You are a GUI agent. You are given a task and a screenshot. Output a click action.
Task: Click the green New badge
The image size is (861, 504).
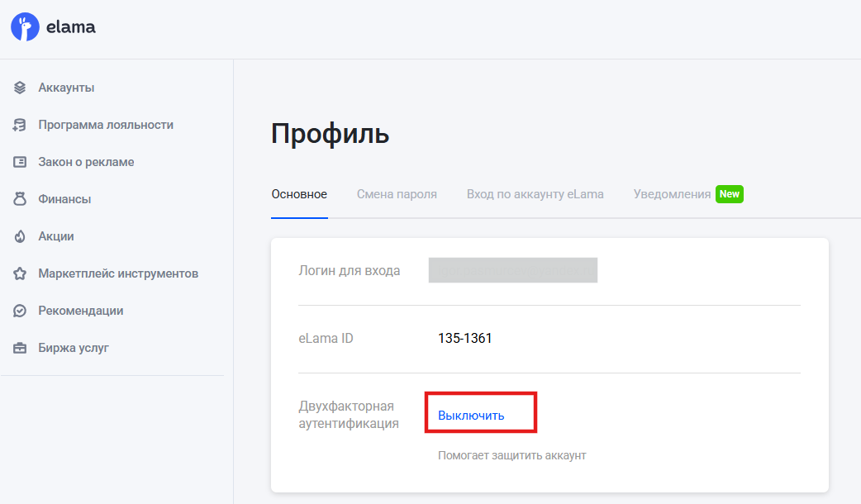(x=730, y=194)
